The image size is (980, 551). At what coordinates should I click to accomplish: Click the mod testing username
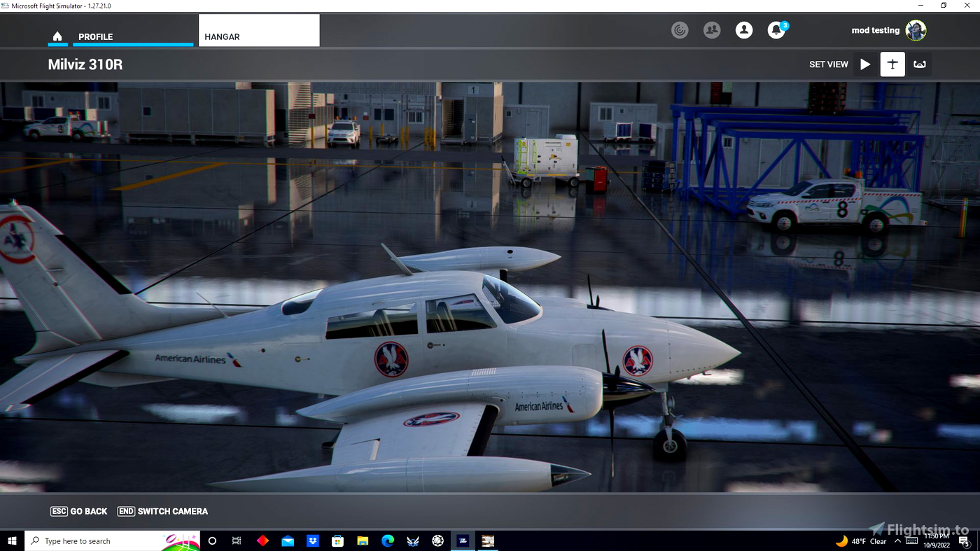click(x=875, y=31)
